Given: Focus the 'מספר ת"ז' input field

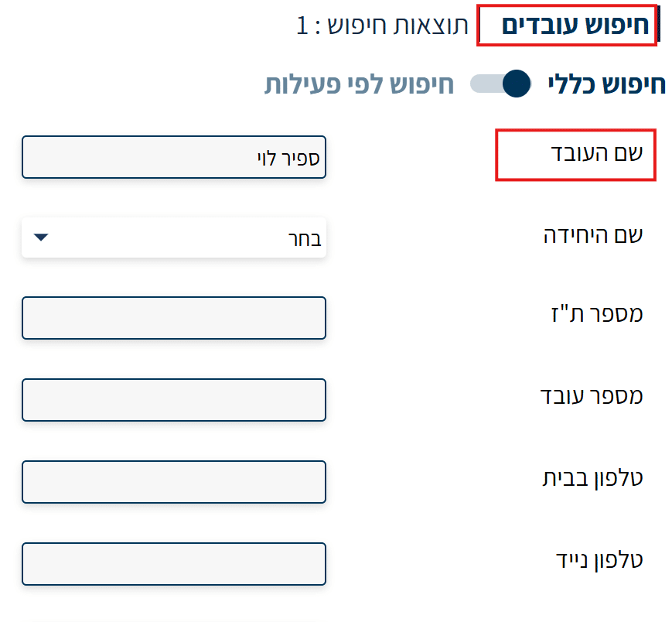Looking at the screenshot, I should 174,318.
